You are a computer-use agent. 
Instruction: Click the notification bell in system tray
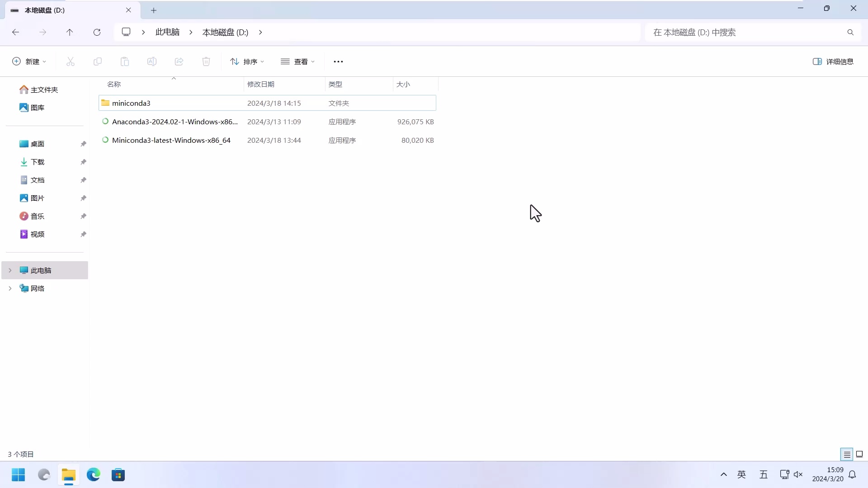click(x=852, y=474)
